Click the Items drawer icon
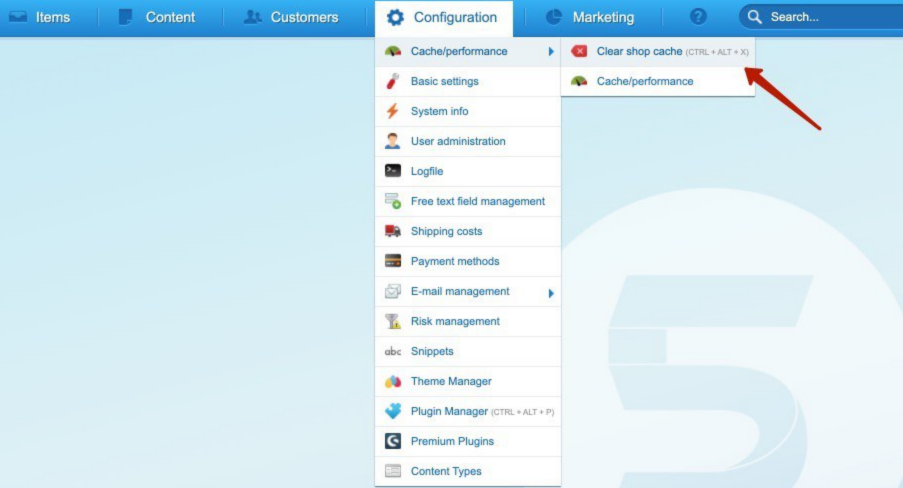The image size is (903, 488). (x=18, y=17)
